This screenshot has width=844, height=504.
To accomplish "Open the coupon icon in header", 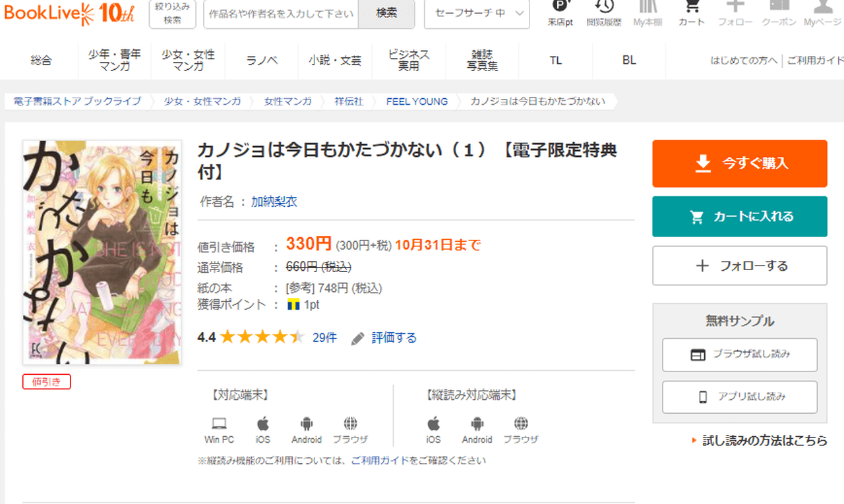I will click(x=779, y=8).
